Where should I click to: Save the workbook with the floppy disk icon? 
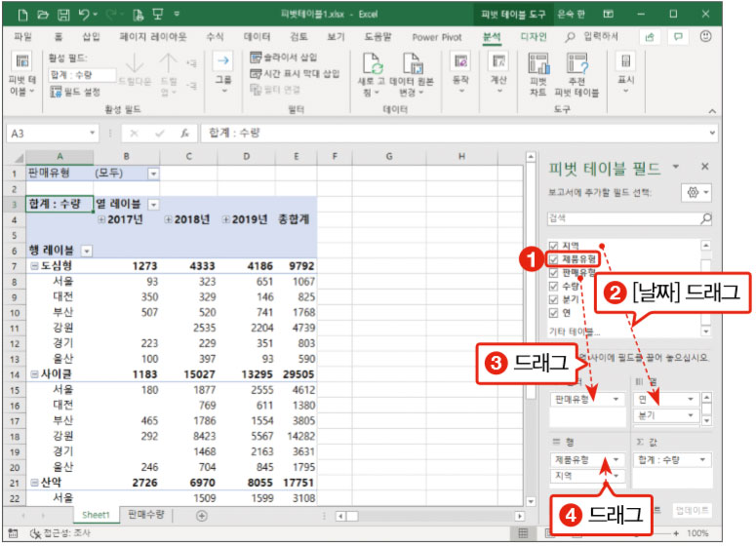tap(63, 15)
